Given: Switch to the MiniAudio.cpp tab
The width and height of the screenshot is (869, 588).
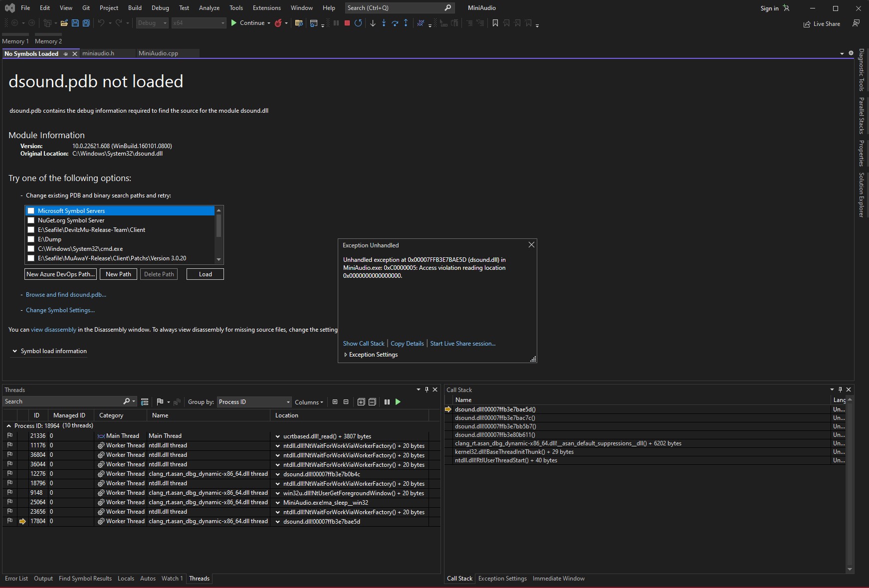Looking at the screenshot, I should 158,53.
